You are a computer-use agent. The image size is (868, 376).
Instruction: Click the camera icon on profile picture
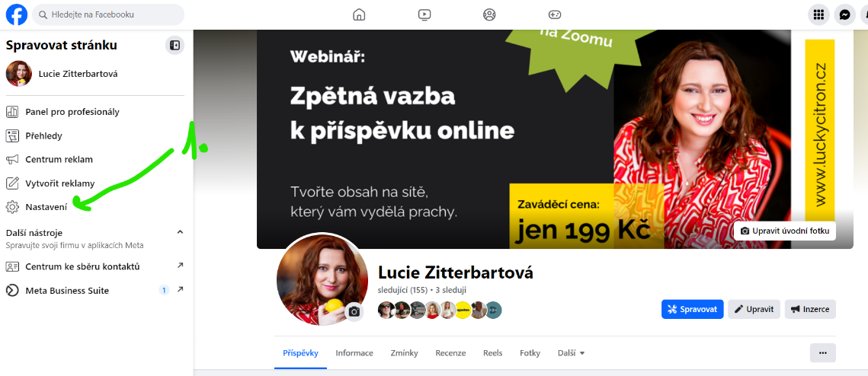coord(354,312)
